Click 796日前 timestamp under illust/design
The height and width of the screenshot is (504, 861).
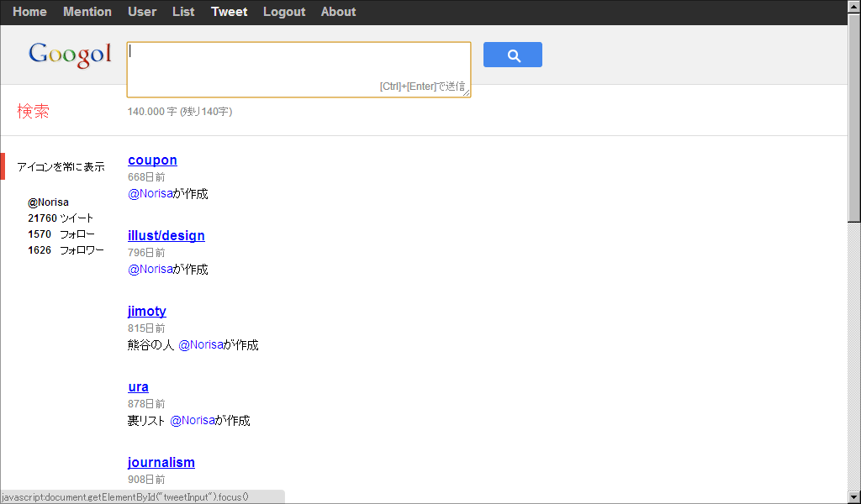[146, 253]
